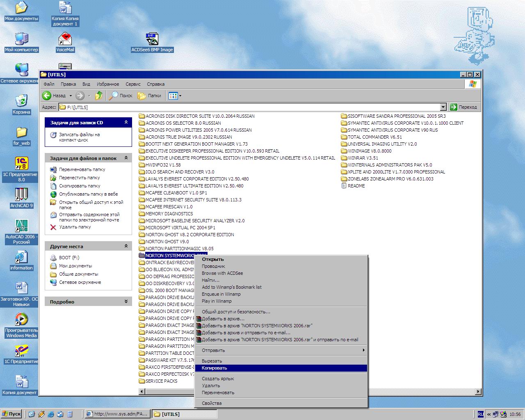Screen dimensions: 525x420
Task: Open the Избранное menu
Action: tap(108, 84)
